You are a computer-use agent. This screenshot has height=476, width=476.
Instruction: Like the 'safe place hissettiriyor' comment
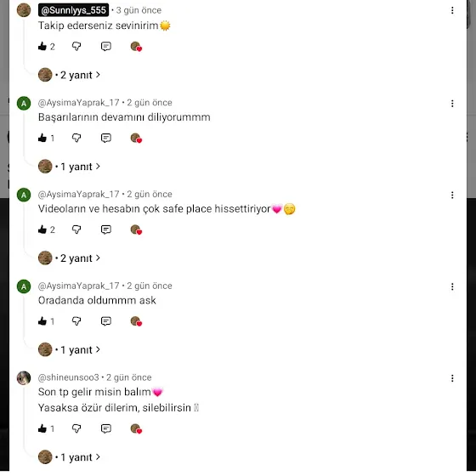(42, 229)
